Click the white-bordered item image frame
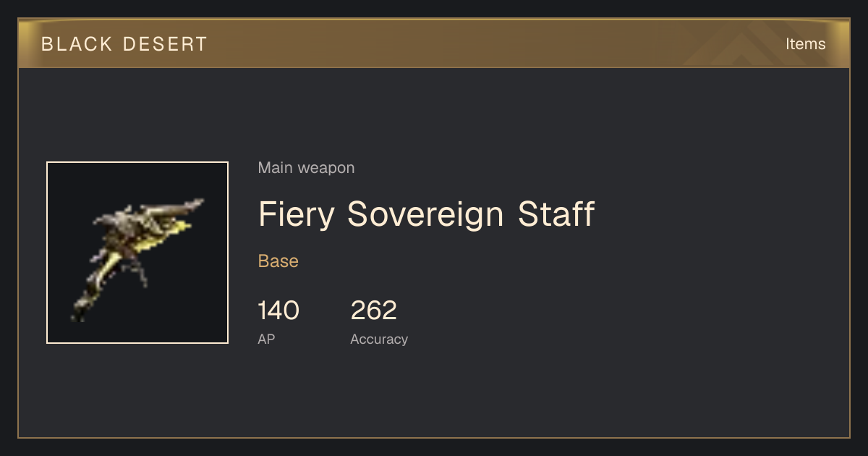 (137, 253)
